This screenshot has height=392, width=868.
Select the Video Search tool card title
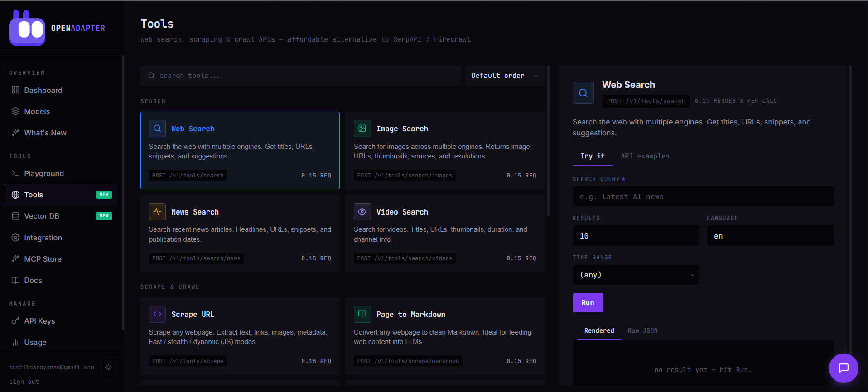(402, 212)
